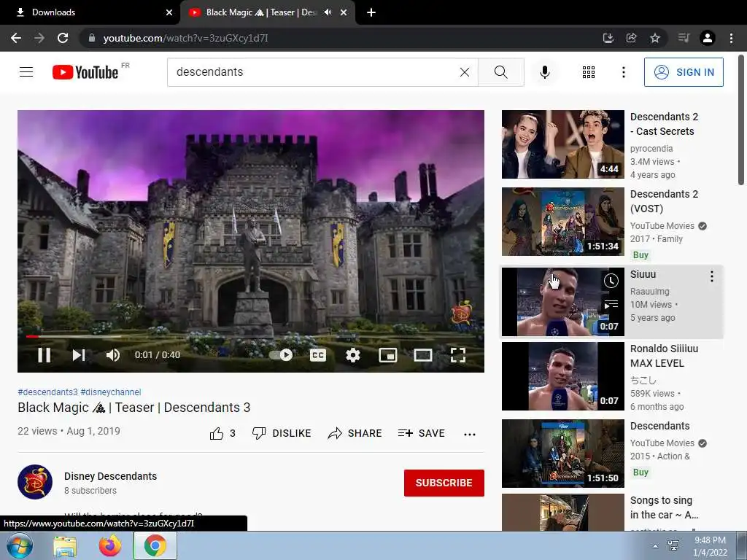Open the Chrome profile icon
Screen dimensions: 747x560
click(708, 38)
